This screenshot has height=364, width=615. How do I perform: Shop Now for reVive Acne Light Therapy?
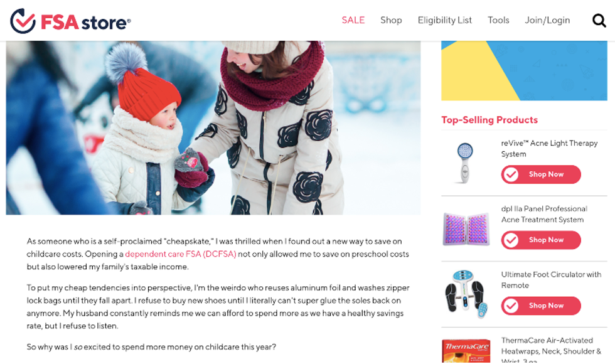pos(541,174)
